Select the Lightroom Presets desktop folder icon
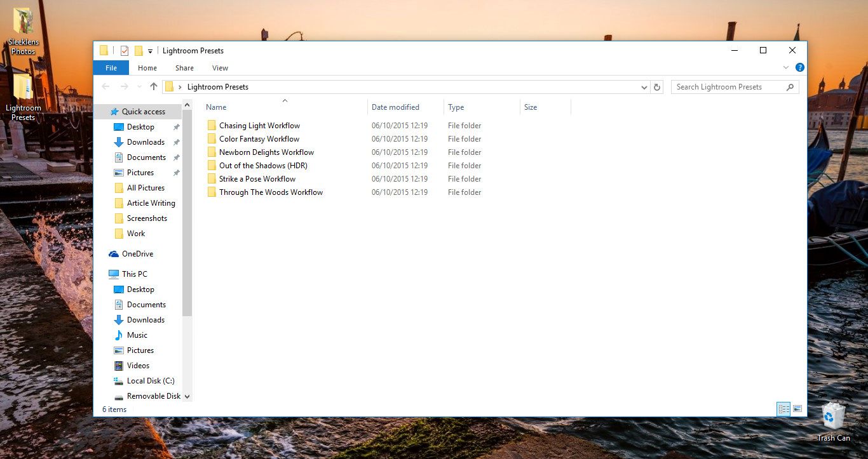868x459 pixels. 24,97
